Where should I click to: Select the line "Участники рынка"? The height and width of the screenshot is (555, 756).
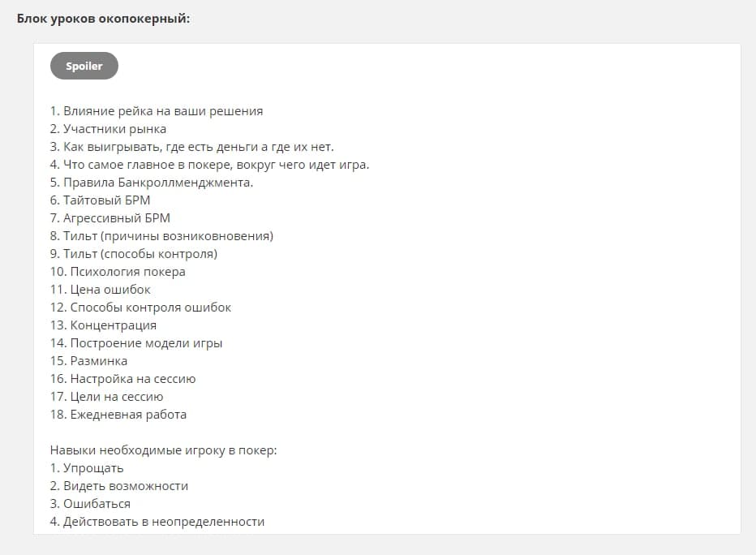[109, 129]
